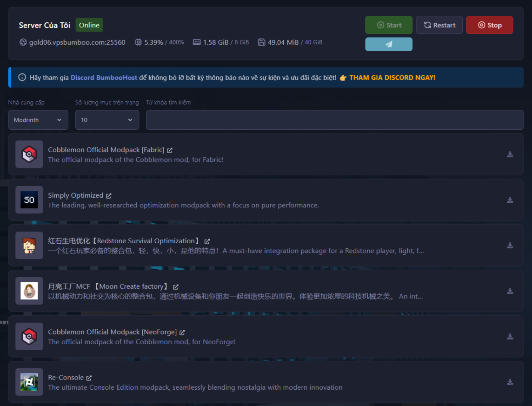Screen dimensions: 532x406
Task: Download the Simply Optimized modpack
Action: (510, 200)
